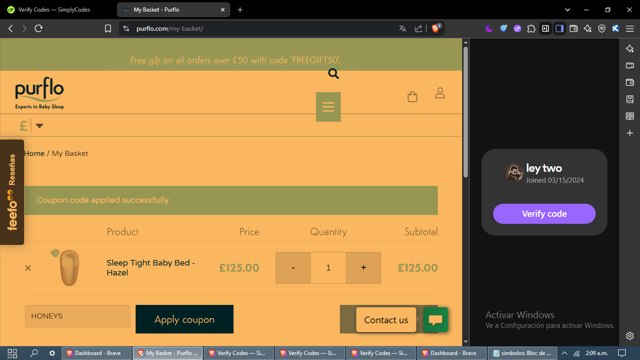Open the extensions puzzle icon
Viewport: 640px width, 360px height.
point(531,29)
